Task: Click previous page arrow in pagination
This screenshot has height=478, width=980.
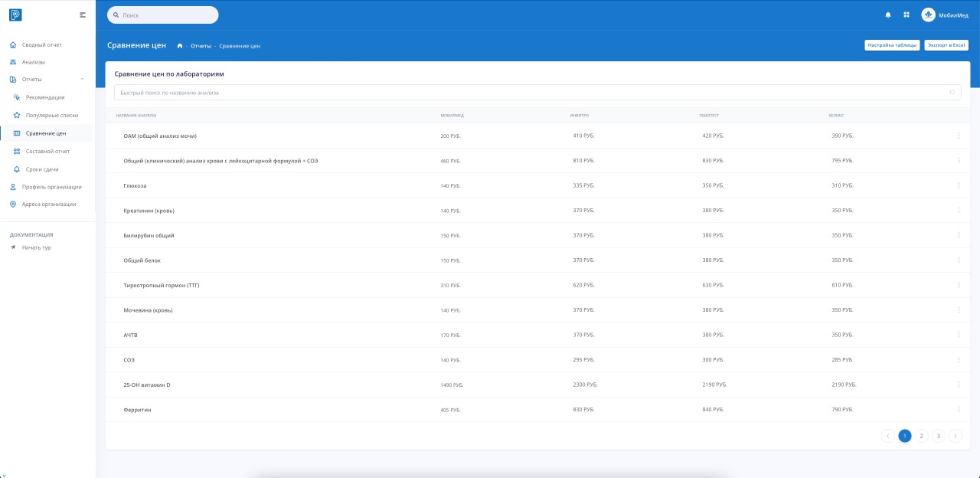Action: click(x=888, y=436)
